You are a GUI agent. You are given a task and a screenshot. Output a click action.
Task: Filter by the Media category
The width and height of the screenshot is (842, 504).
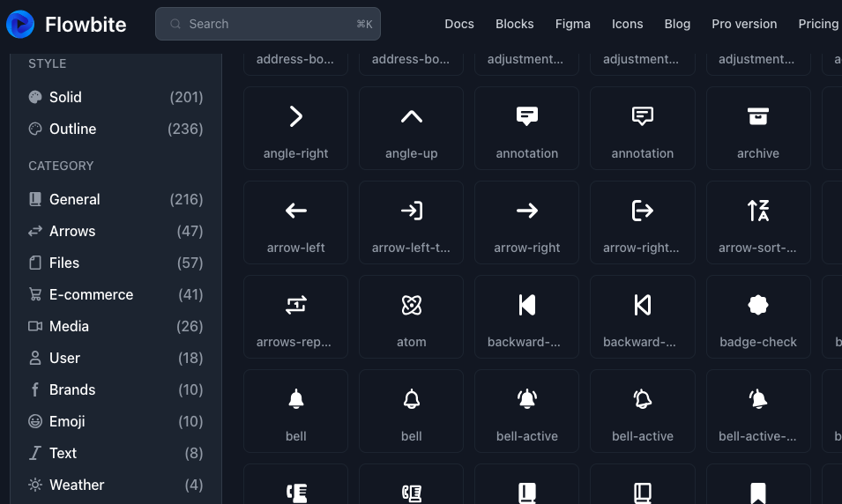click(x=69, y=326)
